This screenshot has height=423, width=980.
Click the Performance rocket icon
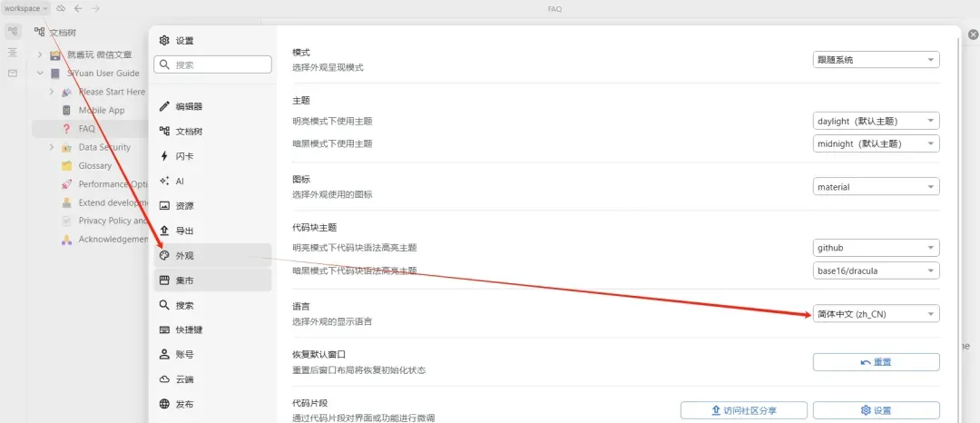(x=67, y=184)
